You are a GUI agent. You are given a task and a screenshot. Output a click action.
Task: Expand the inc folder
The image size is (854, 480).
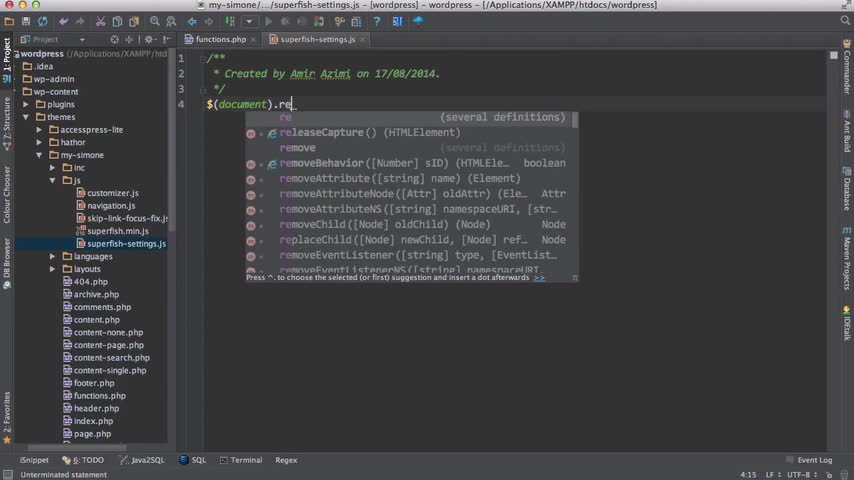tap(53, 168)
